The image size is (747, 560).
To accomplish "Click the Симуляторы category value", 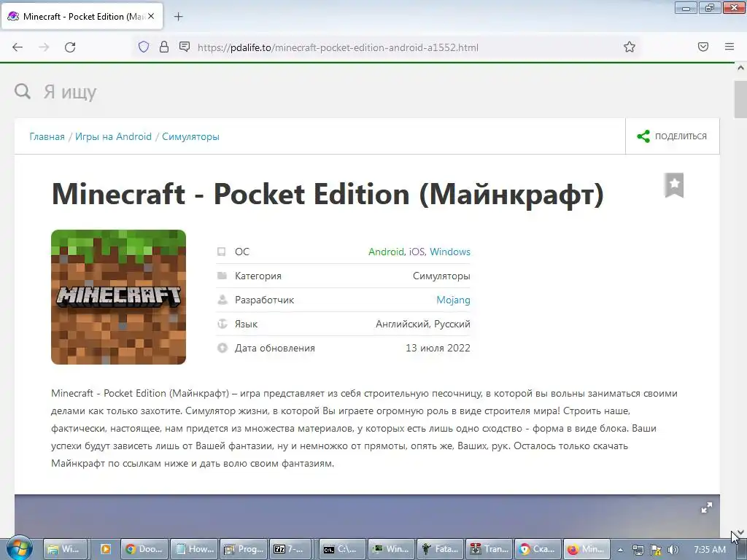I will click(x=441, y=276).
